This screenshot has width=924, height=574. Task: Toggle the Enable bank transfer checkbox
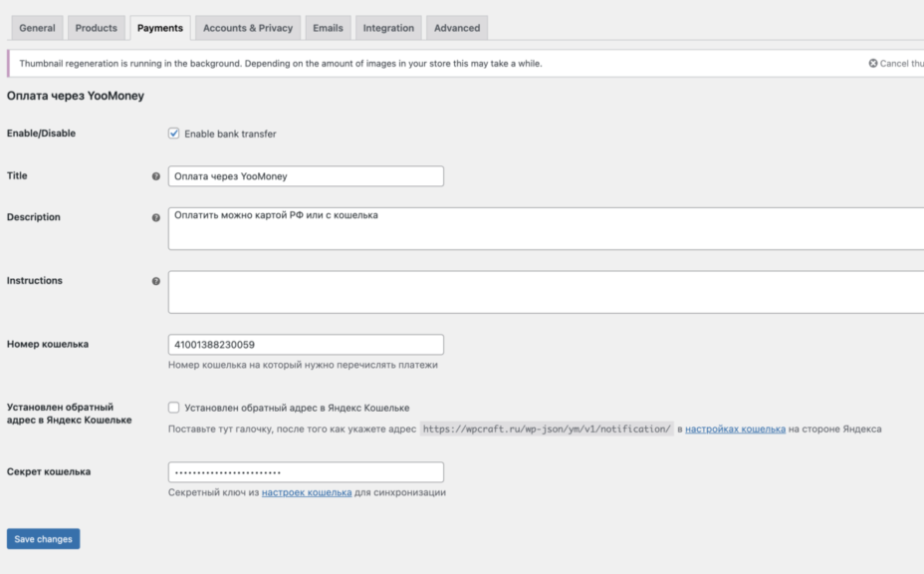[x=174, y=134]
